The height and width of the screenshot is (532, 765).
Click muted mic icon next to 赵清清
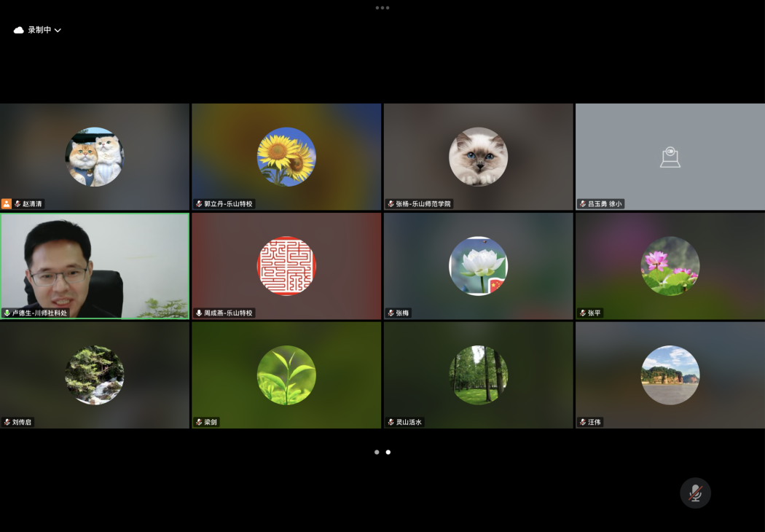pyautogui.click(x=17, y=204)
